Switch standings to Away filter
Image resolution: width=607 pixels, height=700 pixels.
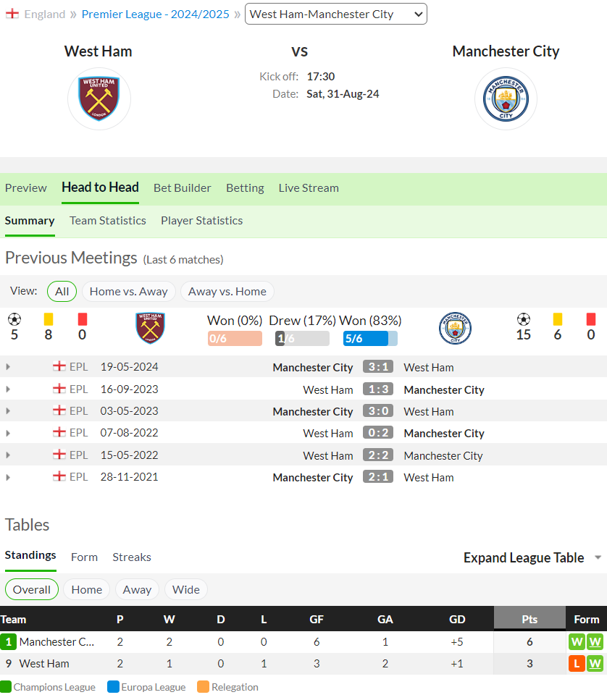(x=137, y=590)
